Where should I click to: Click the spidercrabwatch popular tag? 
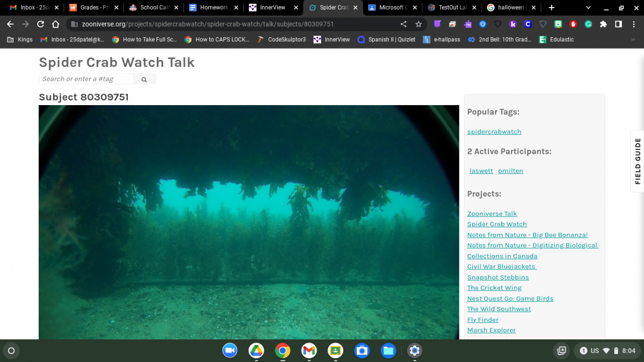(494, 132)
